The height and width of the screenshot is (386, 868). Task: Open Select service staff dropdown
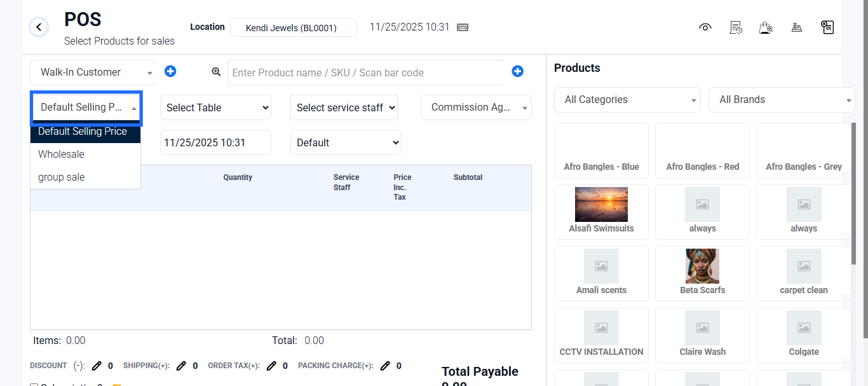344,107
